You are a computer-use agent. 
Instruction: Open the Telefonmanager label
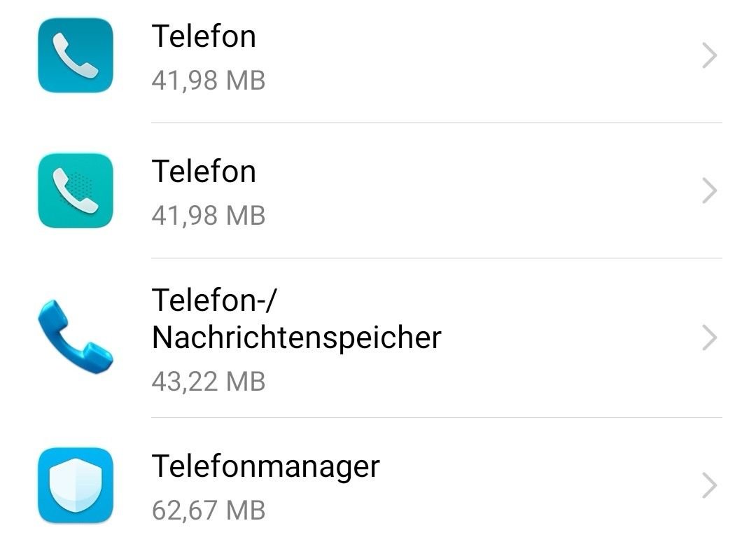click(266, 466)
